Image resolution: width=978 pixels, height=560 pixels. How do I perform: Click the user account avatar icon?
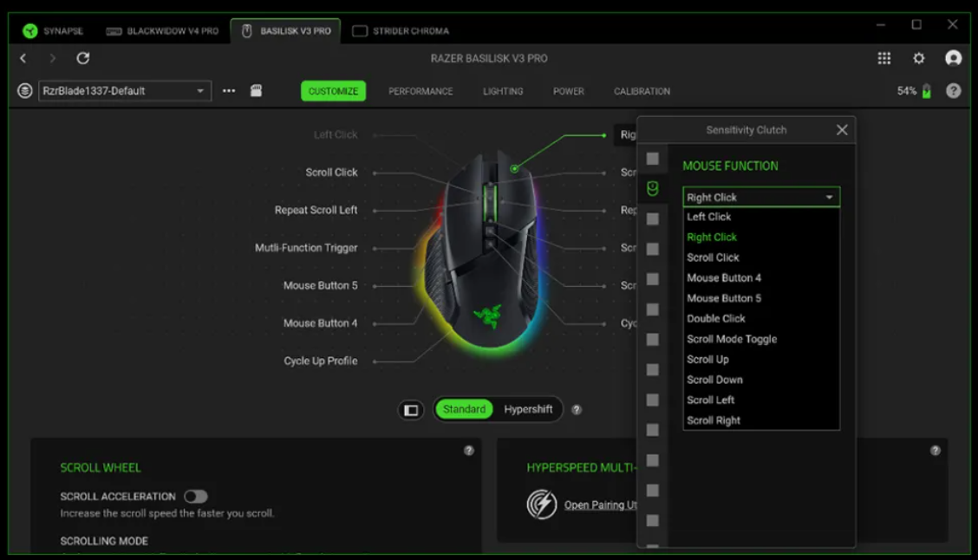(953, 58)
